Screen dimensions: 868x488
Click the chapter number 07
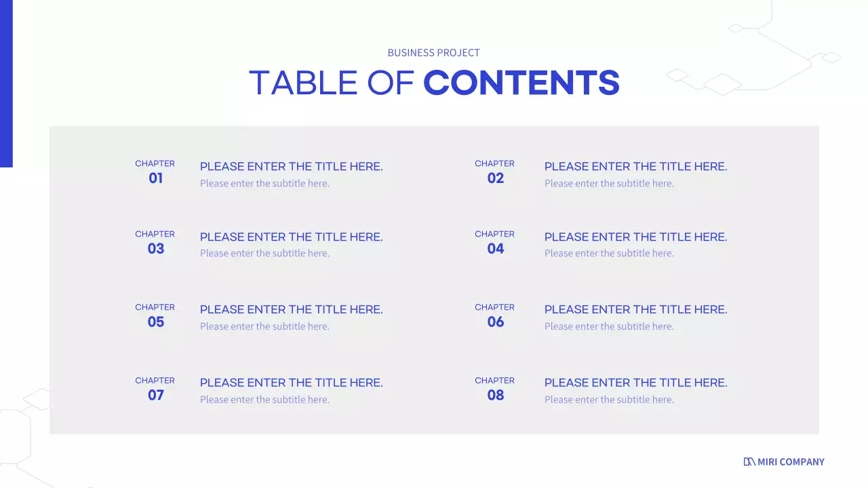(x=155, y=395)
